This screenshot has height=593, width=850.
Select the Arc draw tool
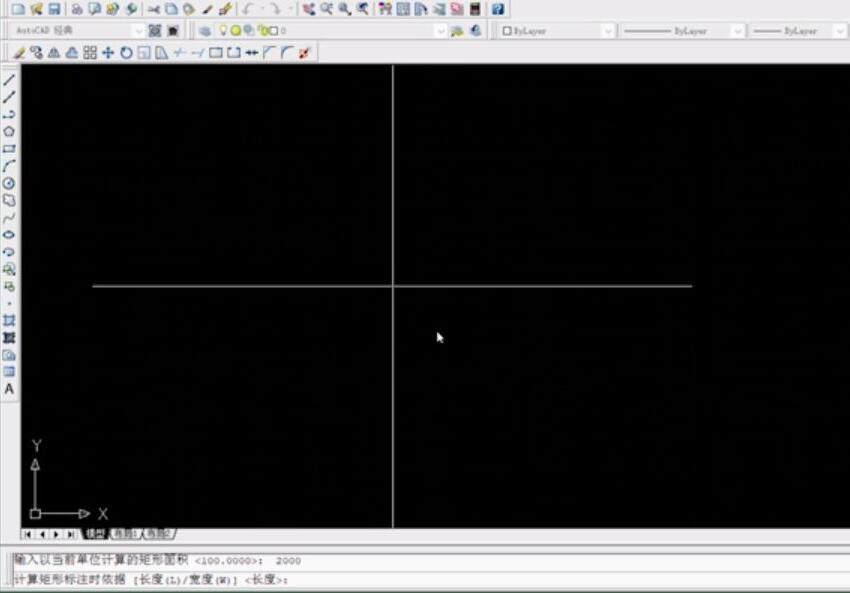[x=9, y=166]
